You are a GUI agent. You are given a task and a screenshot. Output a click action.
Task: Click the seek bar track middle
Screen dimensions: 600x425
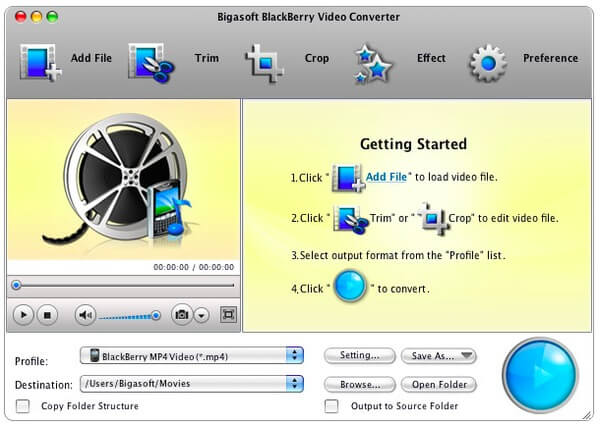pyautogui.click(x=123, y=285)
